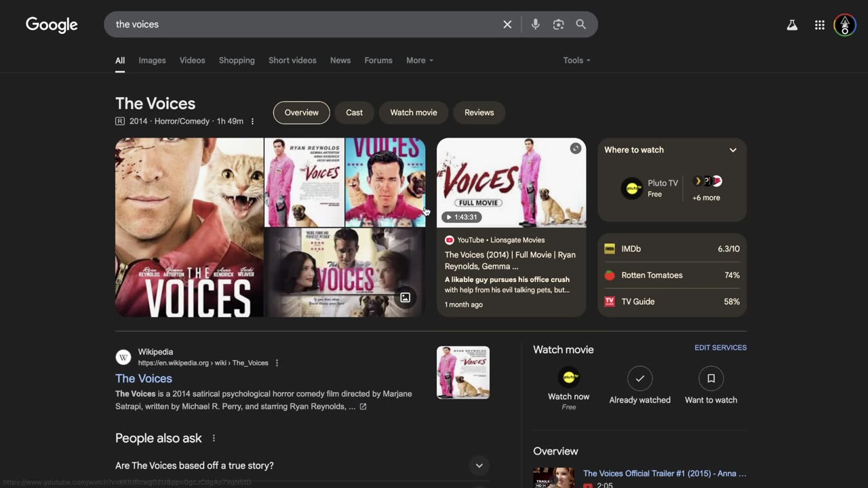The image size is (868, 488).
Task: Click the YouTube • Lionsgate Movies source label
Action: point(500,240)
